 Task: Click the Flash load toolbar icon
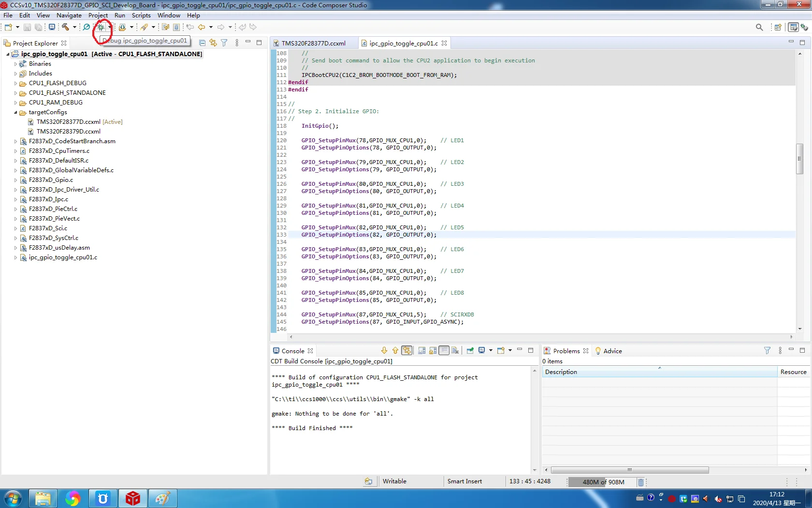[122, 27]
